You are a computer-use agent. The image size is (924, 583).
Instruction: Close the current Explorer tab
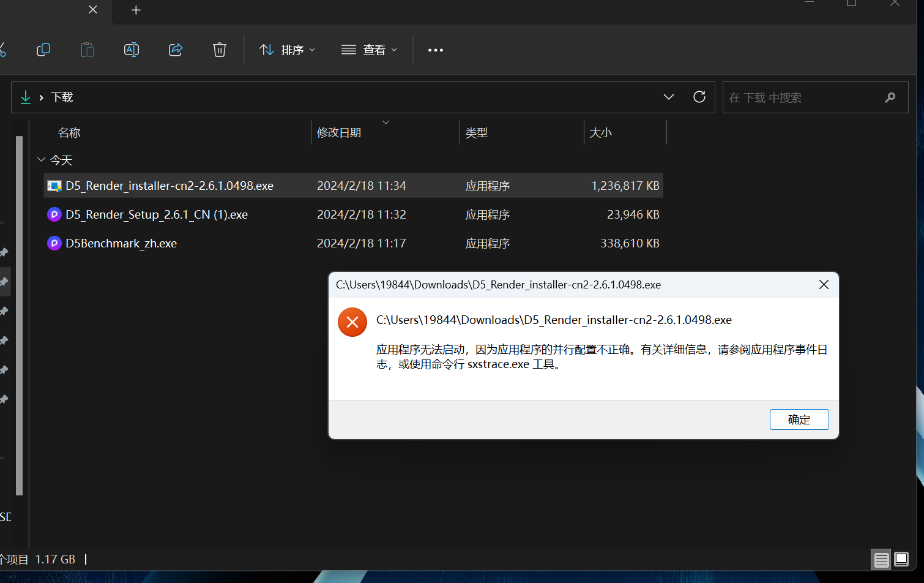(93, 9)
